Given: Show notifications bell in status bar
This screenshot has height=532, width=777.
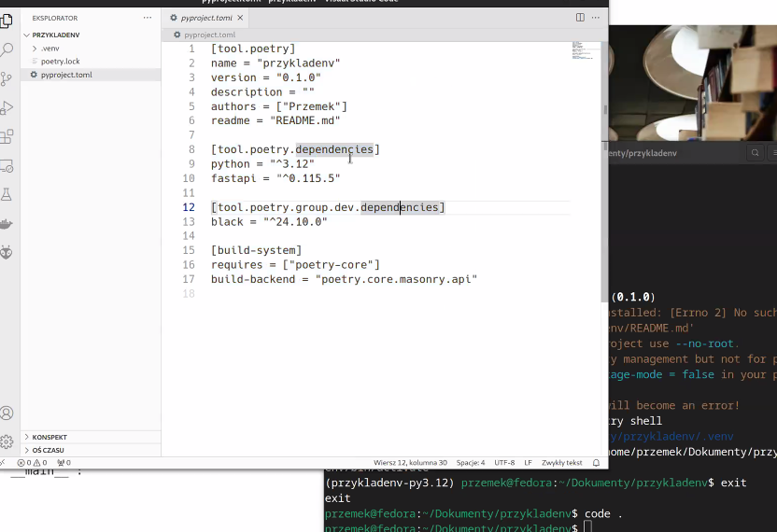Looking at the screenshot, I should pos(596,463).
